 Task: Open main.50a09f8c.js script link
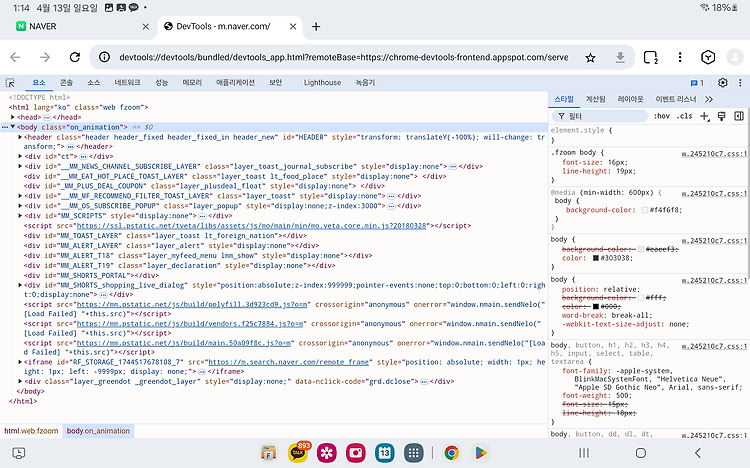184,343
